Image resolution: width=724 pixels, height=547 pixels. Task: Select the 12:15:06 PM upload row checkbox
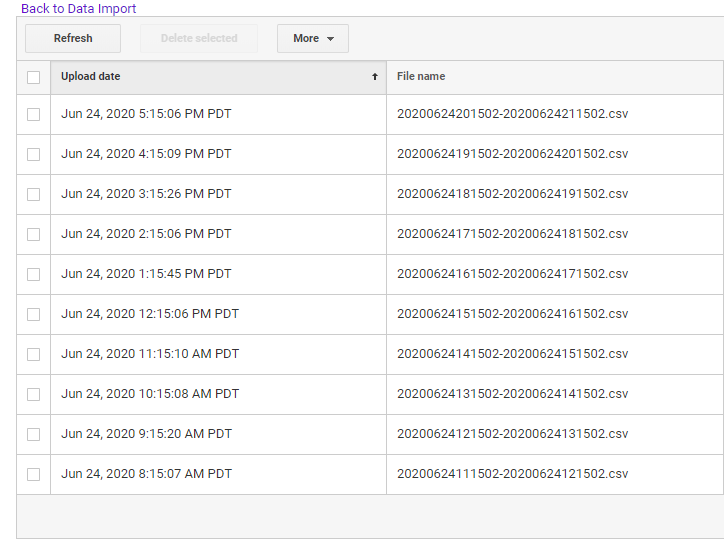(34, 314)
